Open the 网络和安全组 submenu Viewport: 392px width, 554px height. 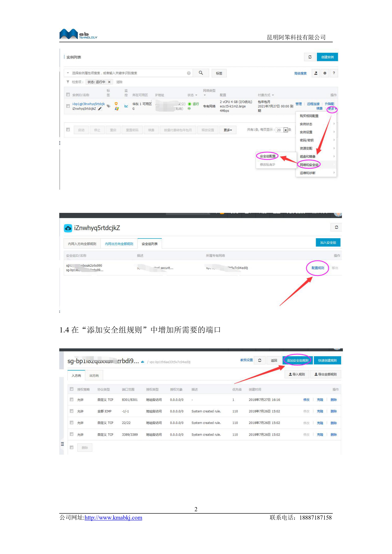tap(316, 165)
